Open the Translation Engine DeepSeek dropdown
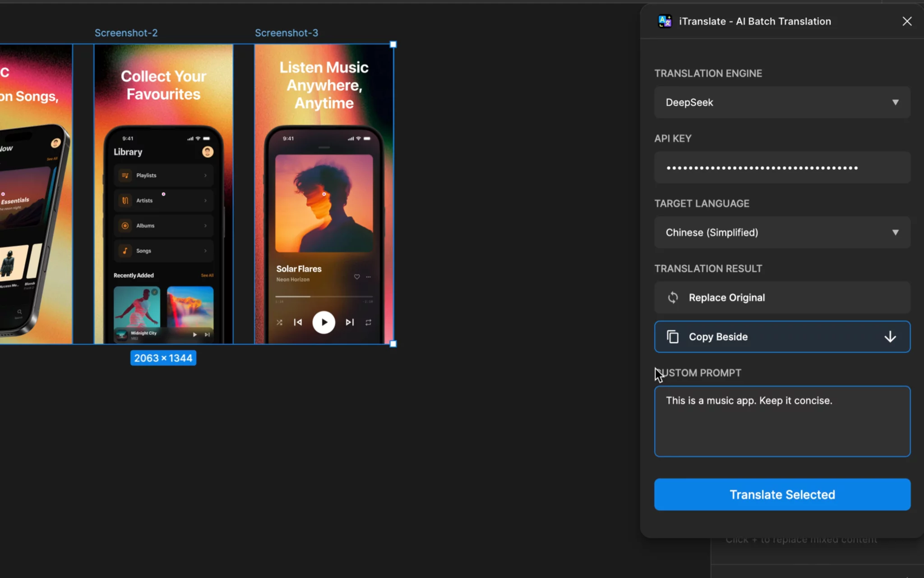 coord(782,103)
